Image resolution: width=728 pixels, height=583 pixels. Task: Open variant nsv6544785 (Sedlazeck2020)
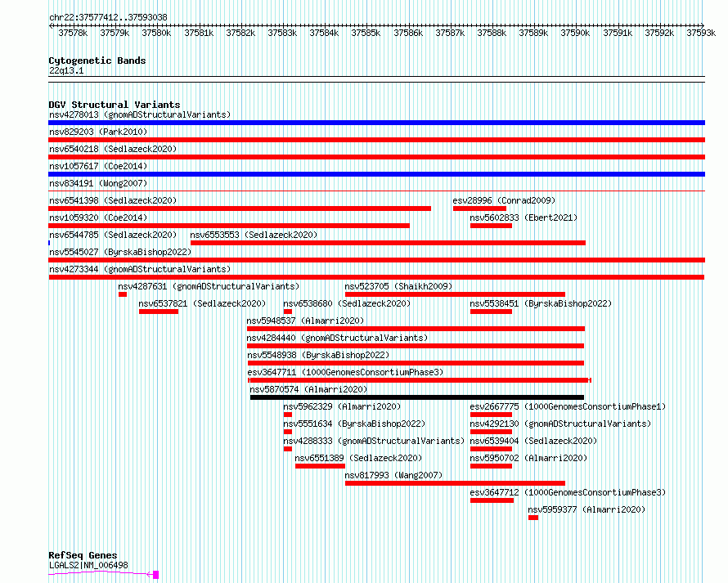tap(113, 235)
